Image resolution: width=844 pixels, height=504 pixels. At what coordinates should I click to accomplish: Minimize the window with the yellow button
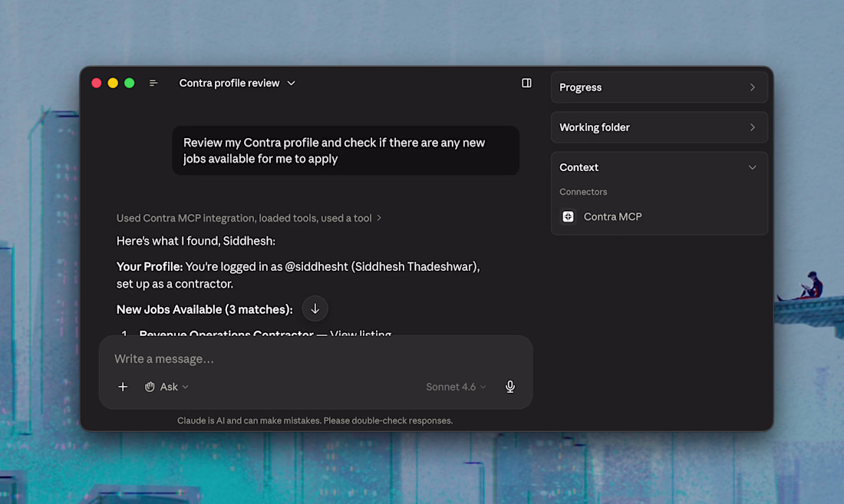[113, 83]
